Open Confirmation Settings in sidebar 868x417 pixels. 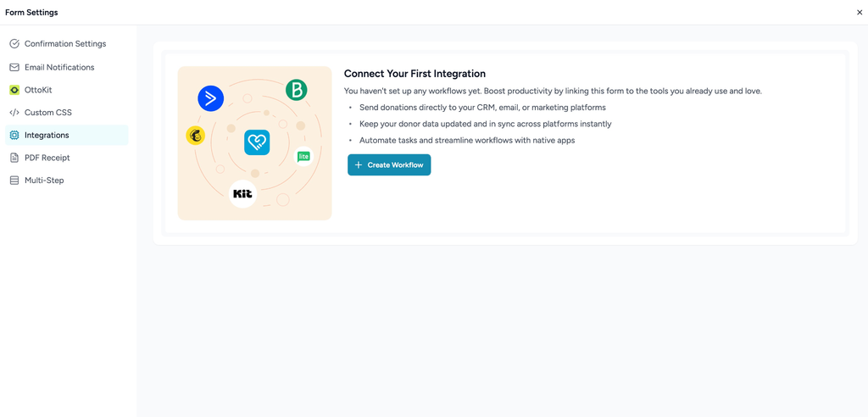click(x=66, y=44)
